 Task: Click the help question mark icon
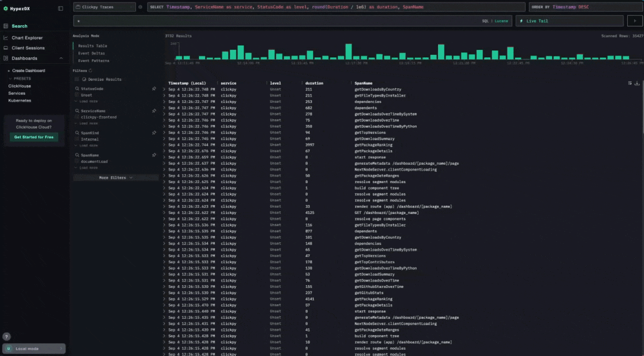(x=7, y=337)
